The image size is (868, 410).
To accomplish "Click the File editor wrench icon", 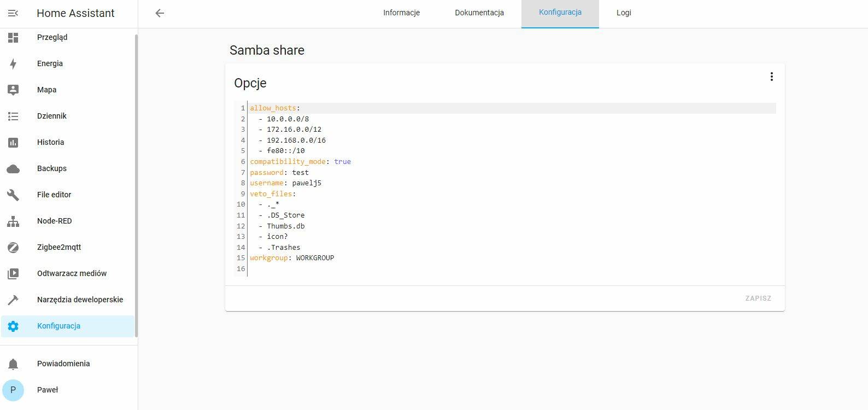I will 13,195.
